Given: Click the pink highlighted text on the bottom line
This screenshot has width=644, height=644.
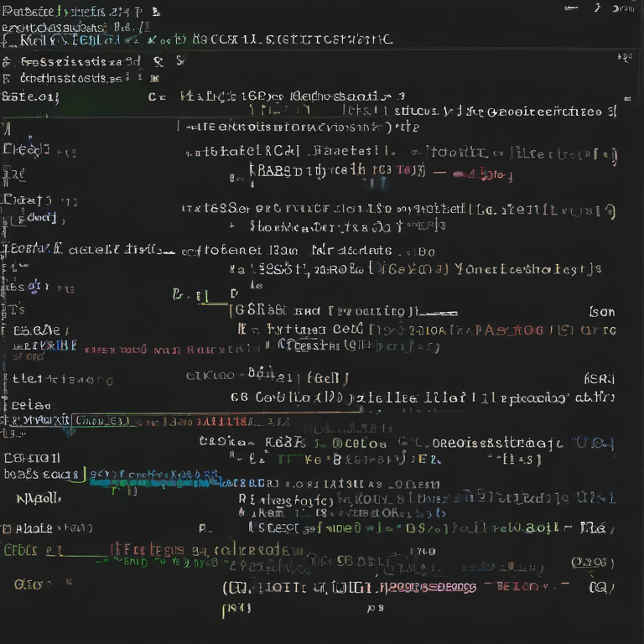Looking at the screenshot, I should pyautogui.click(x=436, y=588).
